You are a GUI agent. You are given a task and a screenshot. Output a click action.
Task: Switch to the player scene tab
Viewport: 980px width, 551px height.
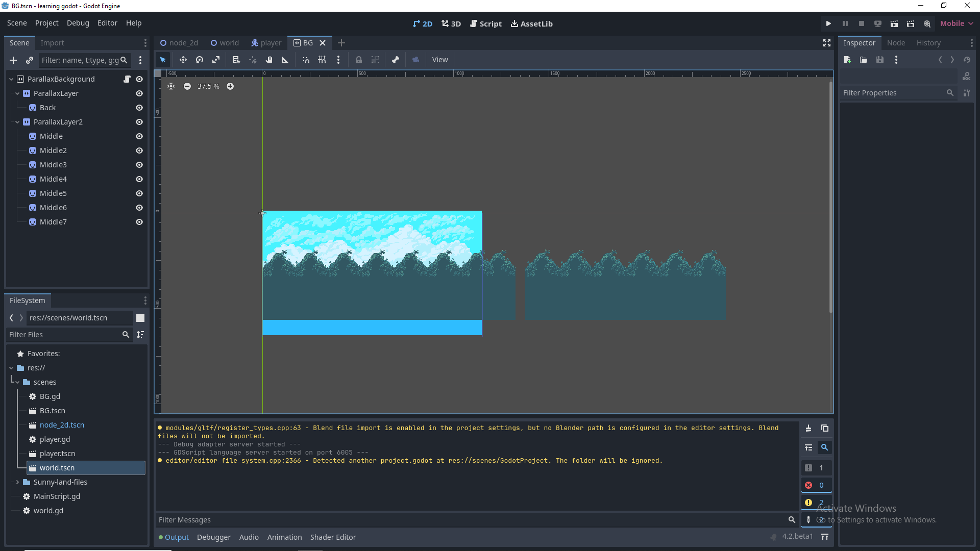[x=266, y=43]
